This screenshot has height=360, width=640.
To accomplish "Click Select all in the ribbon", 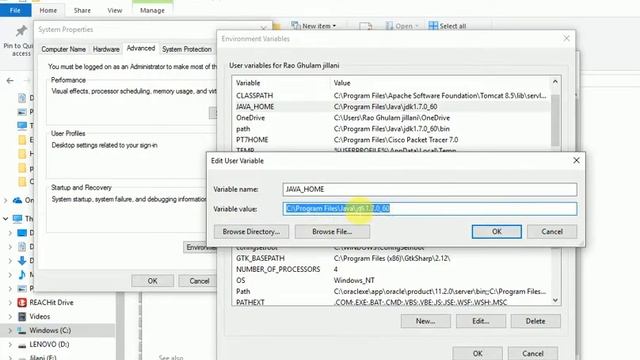I will pyautogui.click(x=447, y=26).
